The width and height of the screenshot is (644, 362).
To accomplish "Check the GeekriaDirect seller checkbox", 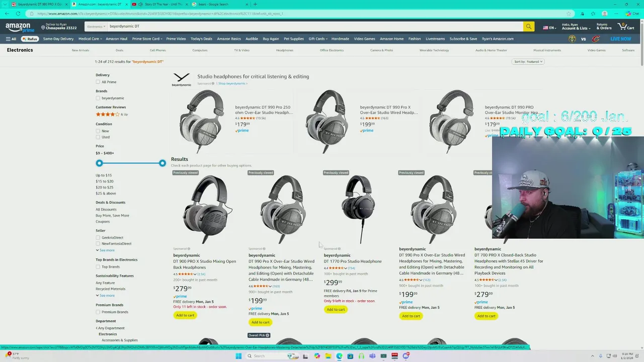I will click(98, 237).
